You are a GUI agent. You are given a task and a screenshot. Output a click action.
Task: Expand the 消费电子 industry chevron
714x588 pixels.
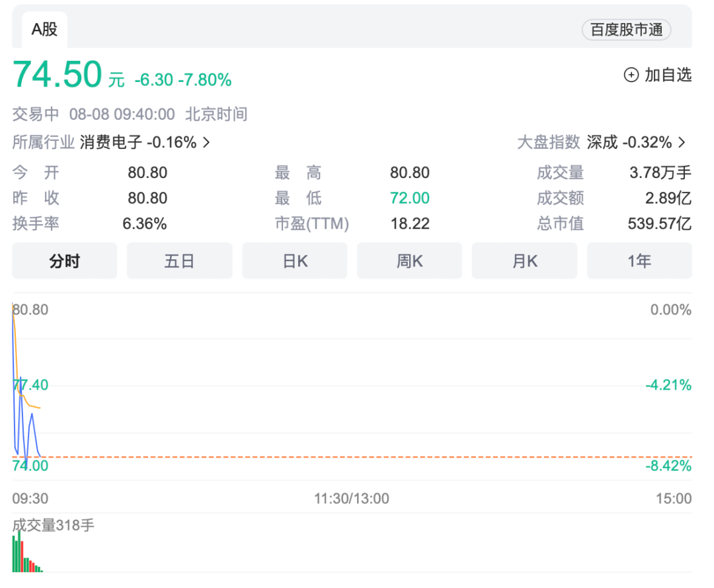pos(206,142)
